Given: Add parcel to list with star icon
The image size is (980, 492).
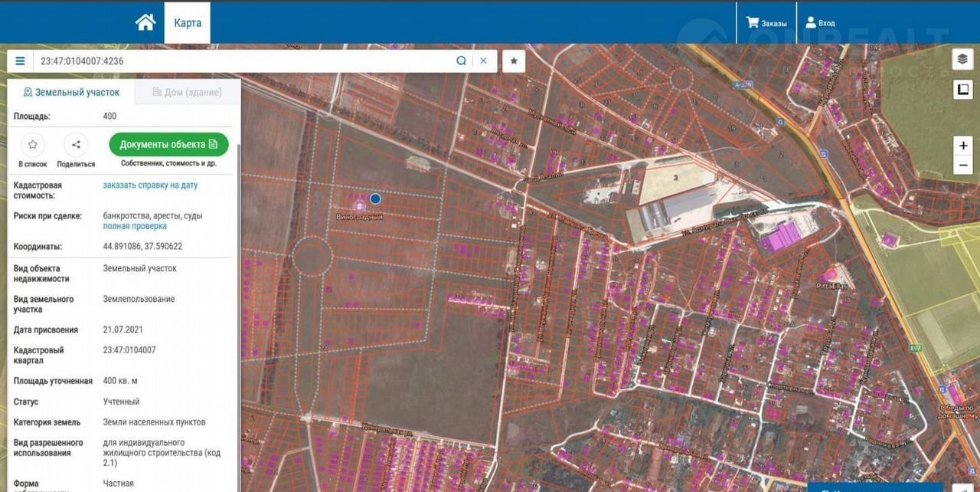Looking at the screenshot, I should pyautogui.click(x=33, y=145).
